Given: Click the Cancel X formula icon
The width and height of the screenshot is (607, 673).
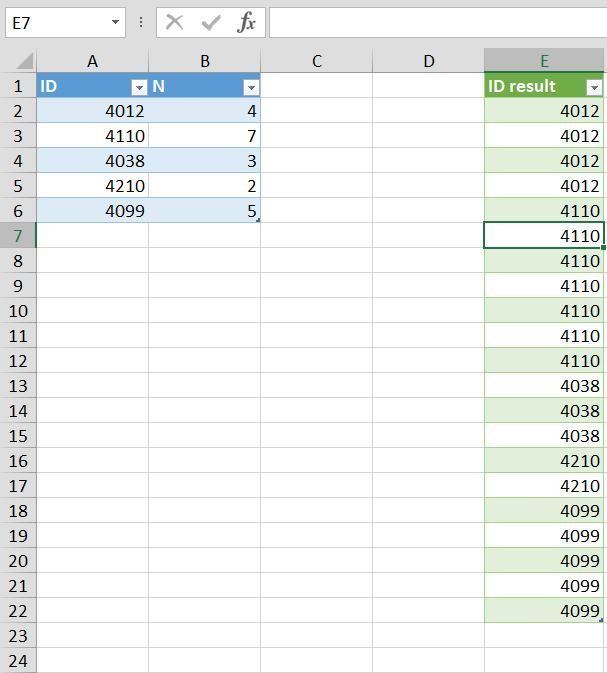Looking at the screenshot, I should point(174,22).
